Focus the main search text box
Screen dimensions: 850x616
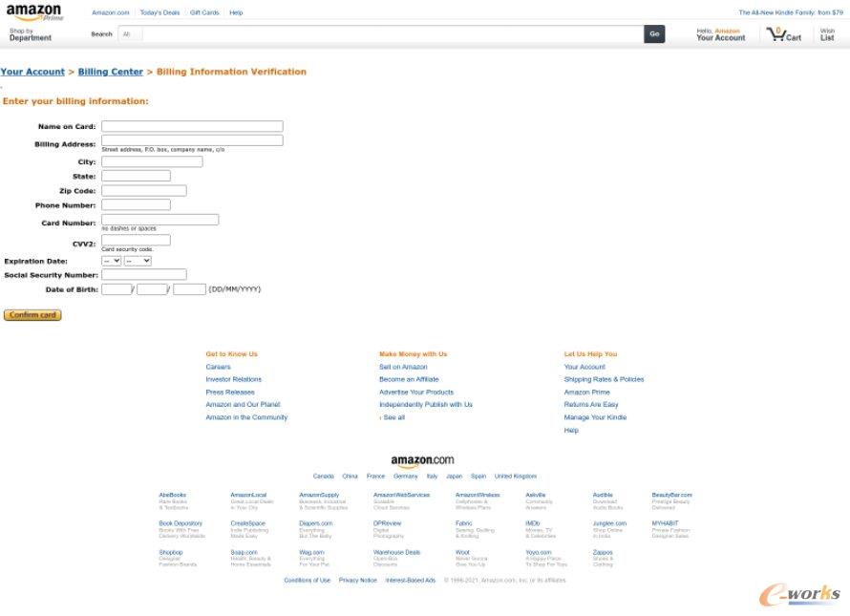click(x=393, y=34)
